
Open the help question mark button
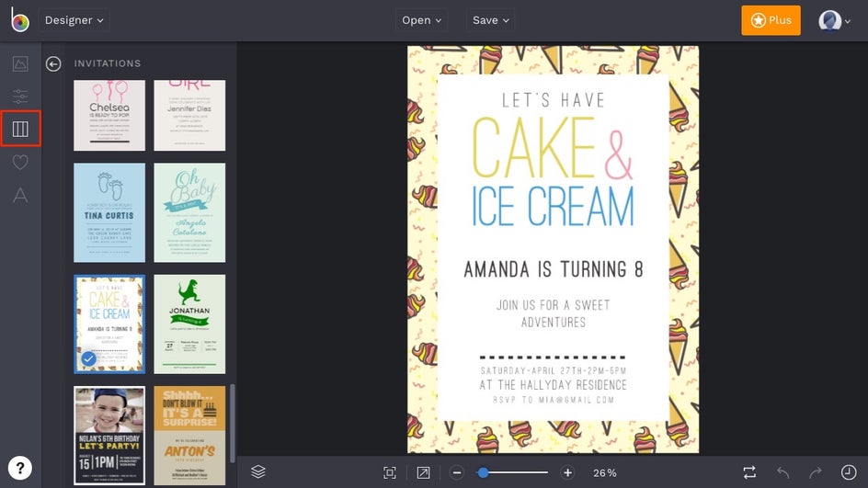coord(20,468)
